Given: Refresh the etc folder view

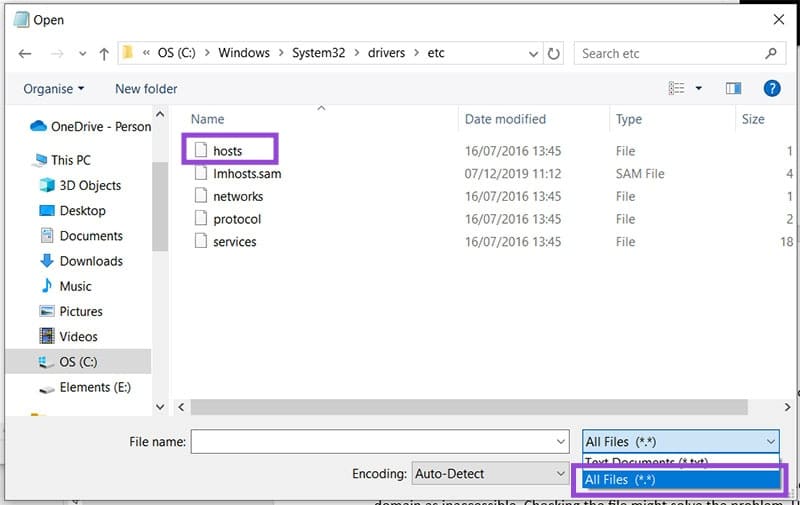Looking at the screenshot, I should tap(554, 54).
